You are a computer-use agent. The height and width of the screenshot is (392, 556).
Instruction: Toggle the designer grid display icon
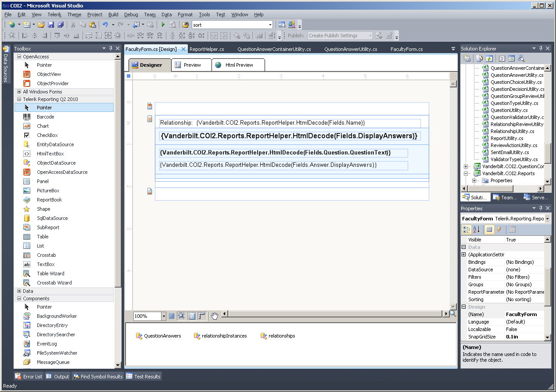(172, 316)
